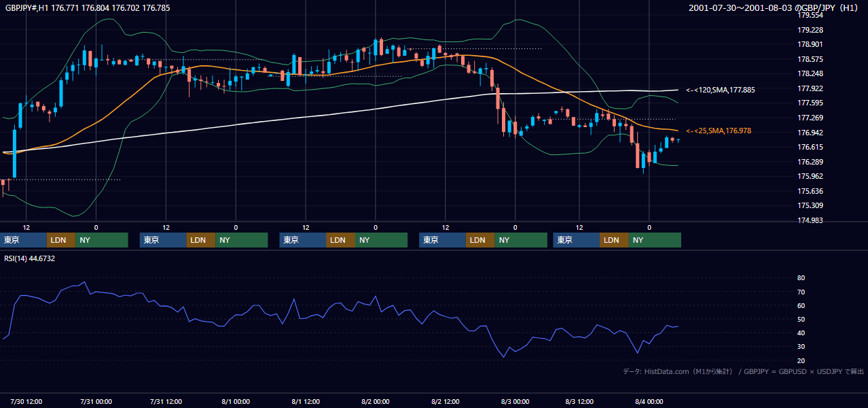Select NY session block above 7/31 00:00
The height and width of the screenshot is (408, 868).
click(x=102, y=240)
